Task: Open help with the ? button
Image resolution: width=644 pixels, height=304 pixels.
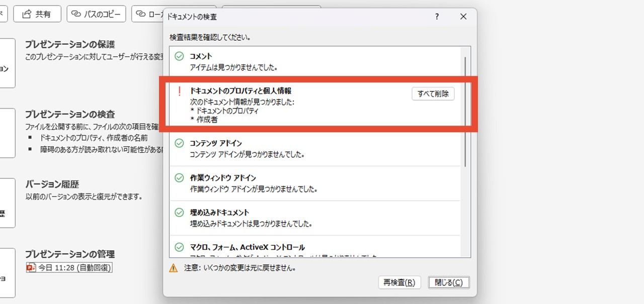Action: pyautogui.click(x=437, y=17)
